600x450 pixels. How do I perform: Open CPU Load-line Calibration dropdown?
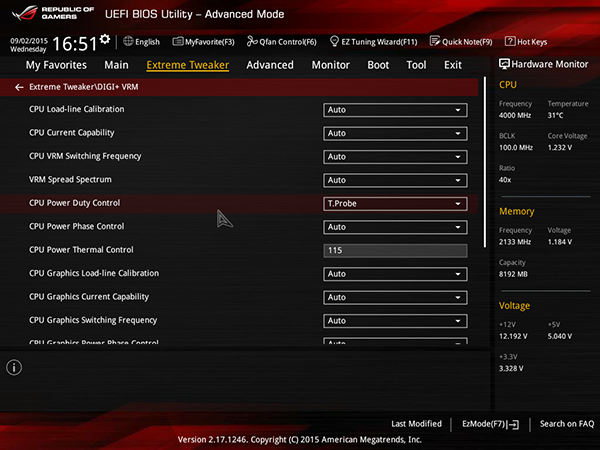click(395, 110)
